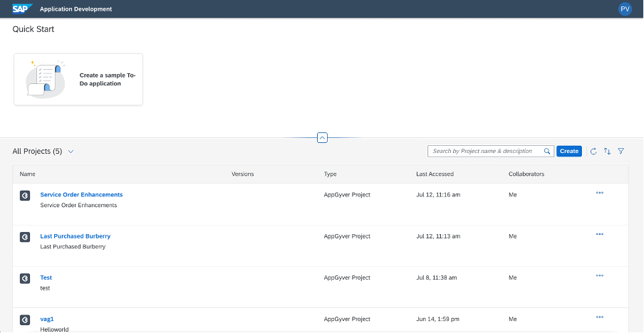
Task: Refresh the projects list
Action: [x=593, y=152]
